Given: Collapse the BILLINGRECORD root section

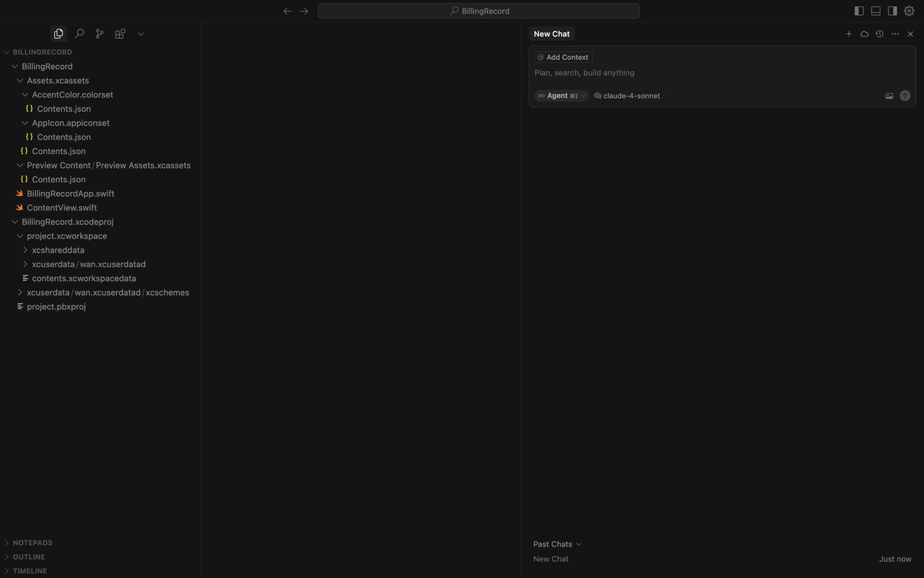Looking at the screenshot, I should tap(101, 52).
